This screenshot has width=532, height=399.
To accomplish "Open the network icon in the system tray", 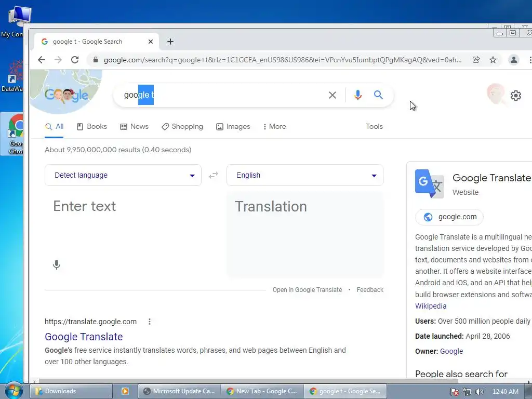I will [x=467, y=392].
